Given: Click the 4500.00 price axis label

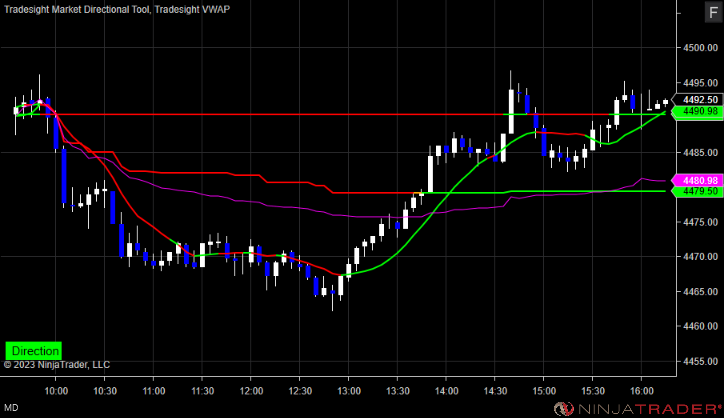Looking at the screenshot, I should click(700, 48).
